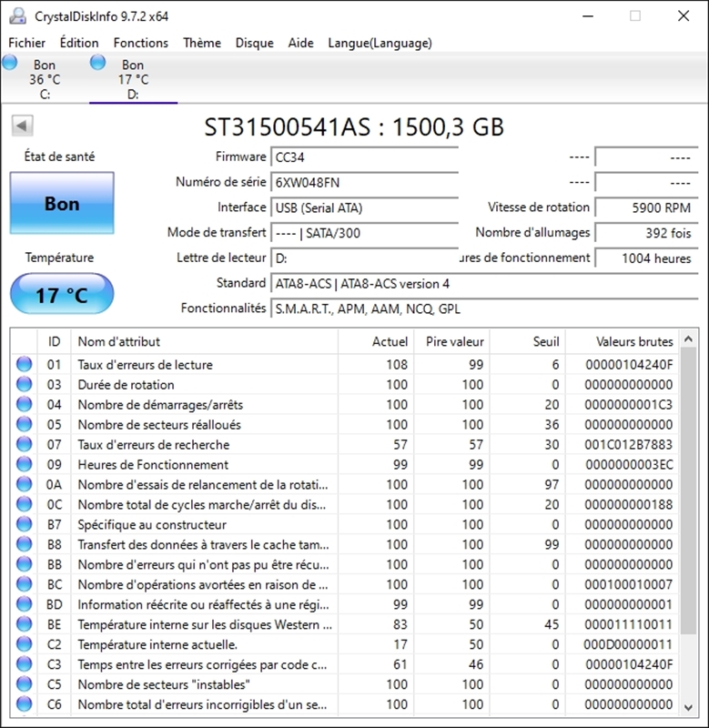This screenshot has width=709, height=728.
Task: Click status orb for attribute C2 temperature
Action: pyautogui.click(x=24, y=645)
